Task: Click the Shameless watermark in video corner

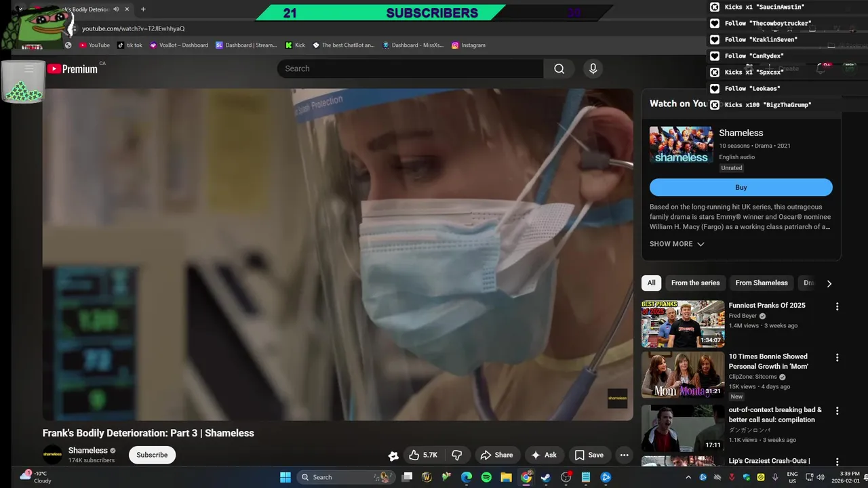Action: (x=617, y=398)
